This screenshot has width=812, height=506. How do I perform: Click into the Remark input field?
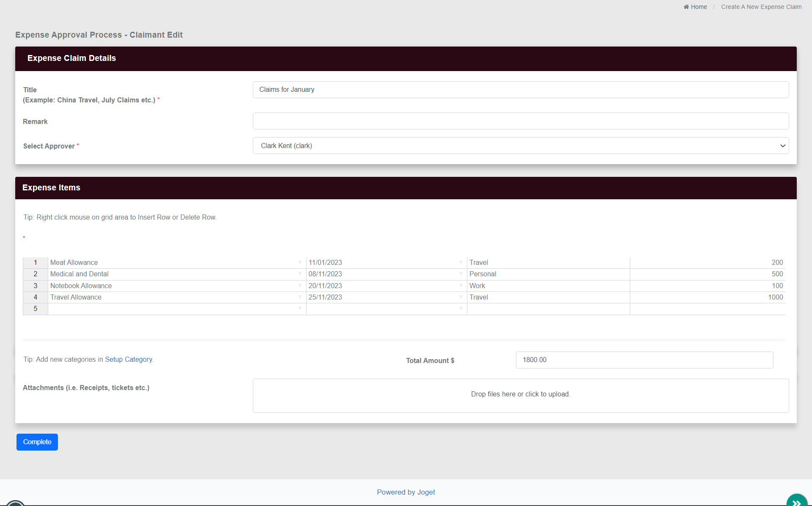tap(521, 121)
